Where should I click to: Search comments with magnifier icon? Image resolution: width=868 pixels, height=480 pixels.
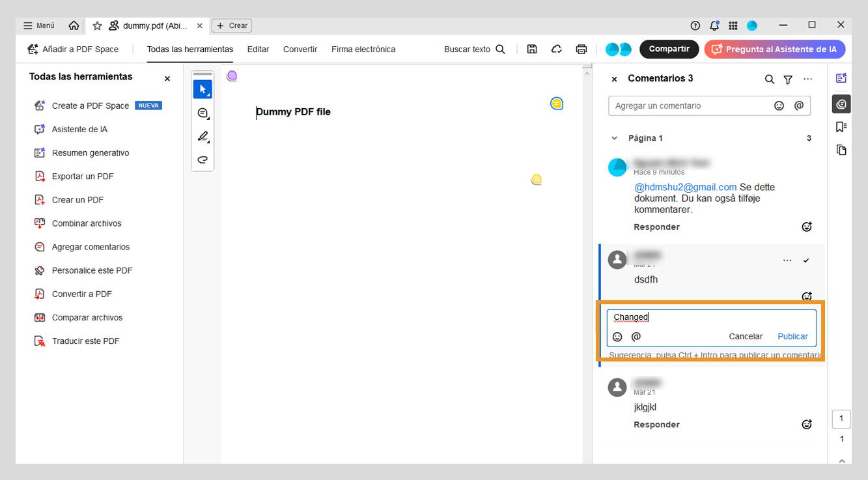tap(769, 79)
